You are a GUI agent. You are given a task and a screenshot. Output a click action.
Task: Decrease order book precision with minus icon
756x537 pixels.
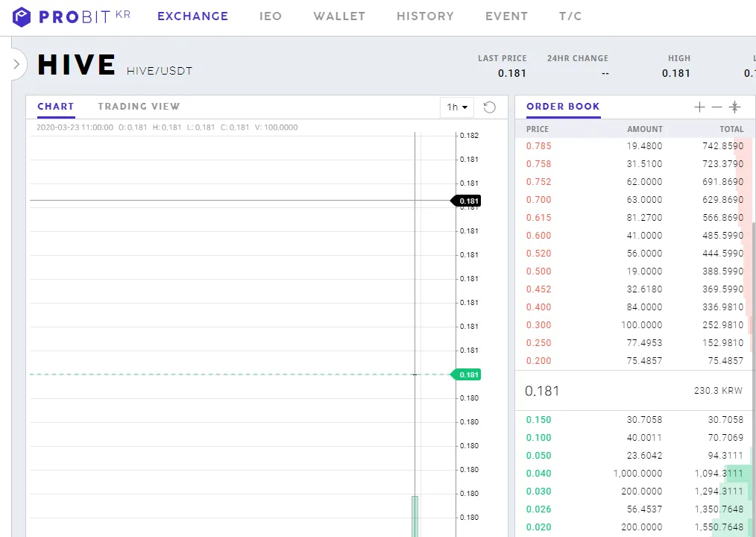717,107
